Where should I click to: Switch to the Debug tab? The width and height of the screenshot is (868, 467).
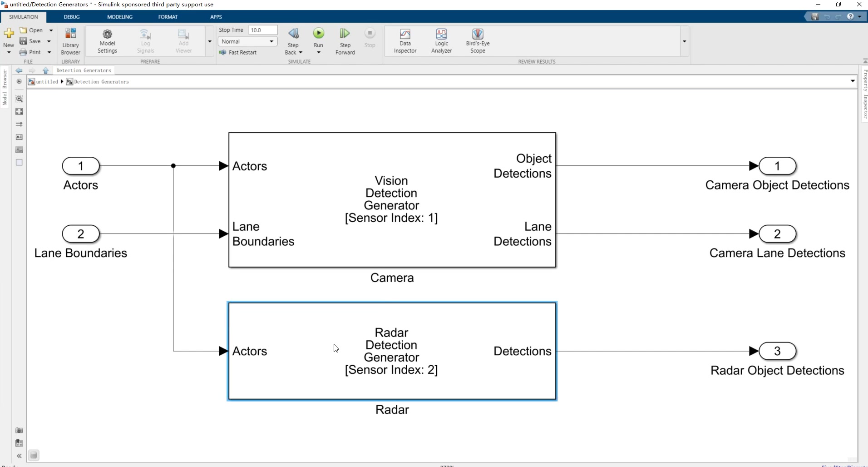point(72,17)
